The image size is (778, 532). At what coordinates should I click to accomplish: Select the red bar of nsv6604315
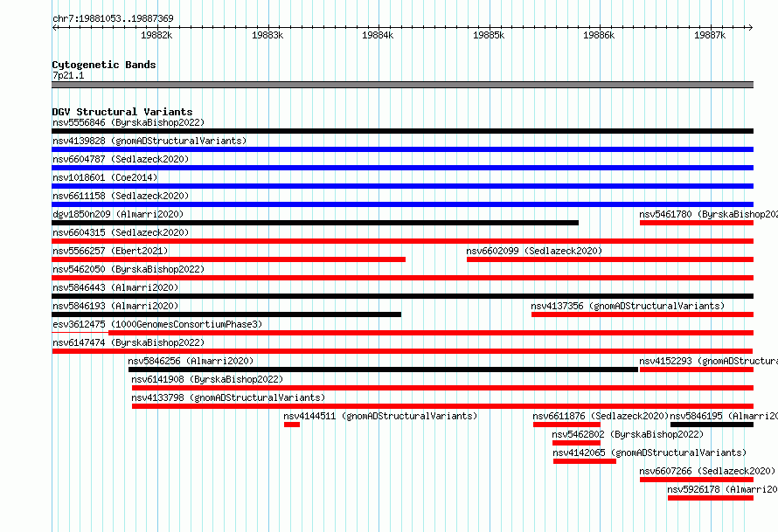coord(402,241)
